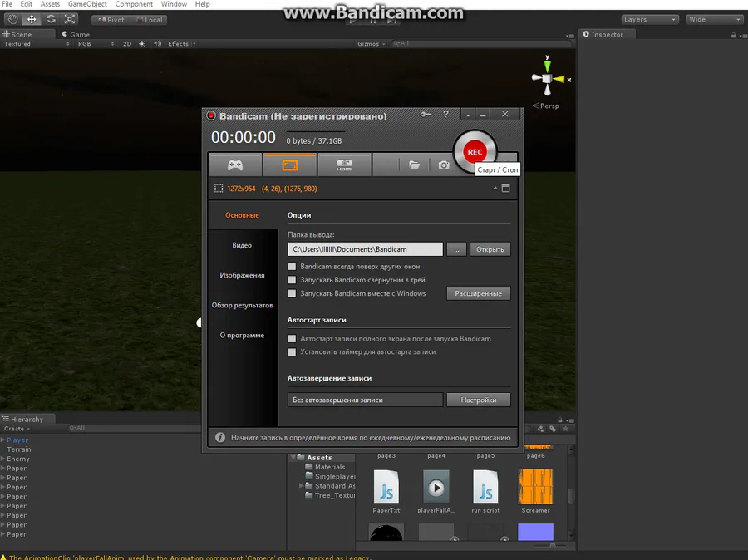Start recording with the REC button
Viewport: 748px width, 560px height.
475,152
